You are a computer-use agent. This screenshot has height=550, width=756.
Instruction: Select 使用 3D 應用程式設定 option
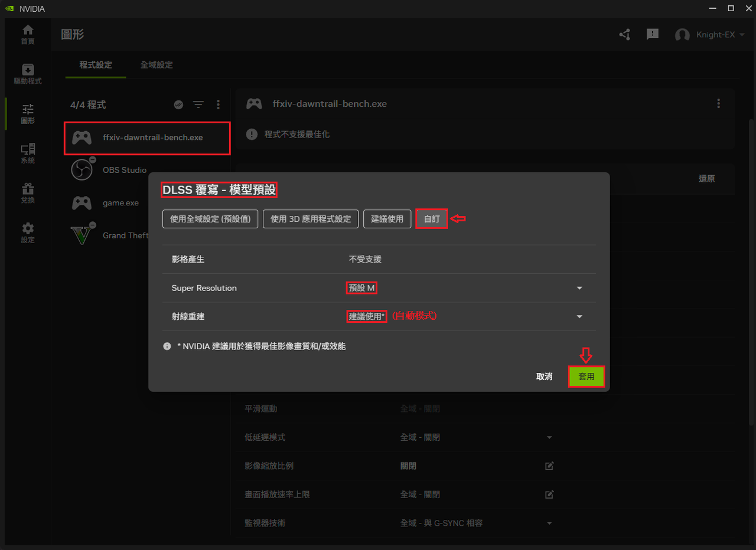311,219
